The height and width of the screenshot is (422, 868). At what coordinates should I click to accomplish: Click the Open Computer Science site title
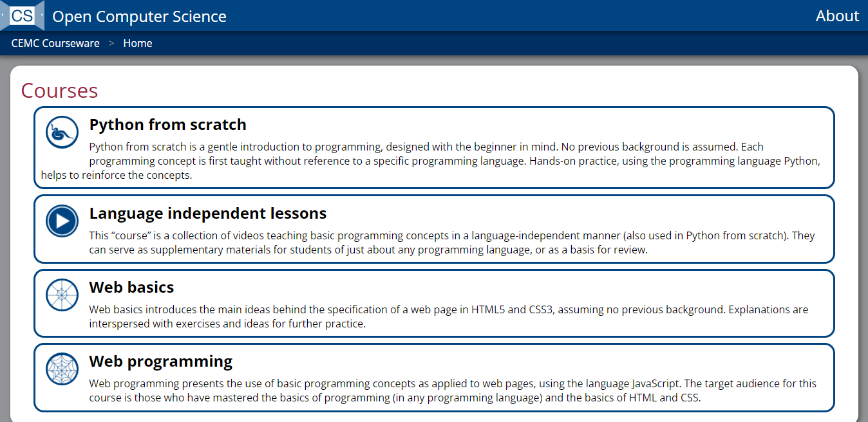pyautogui.click(x=139, y=16)
